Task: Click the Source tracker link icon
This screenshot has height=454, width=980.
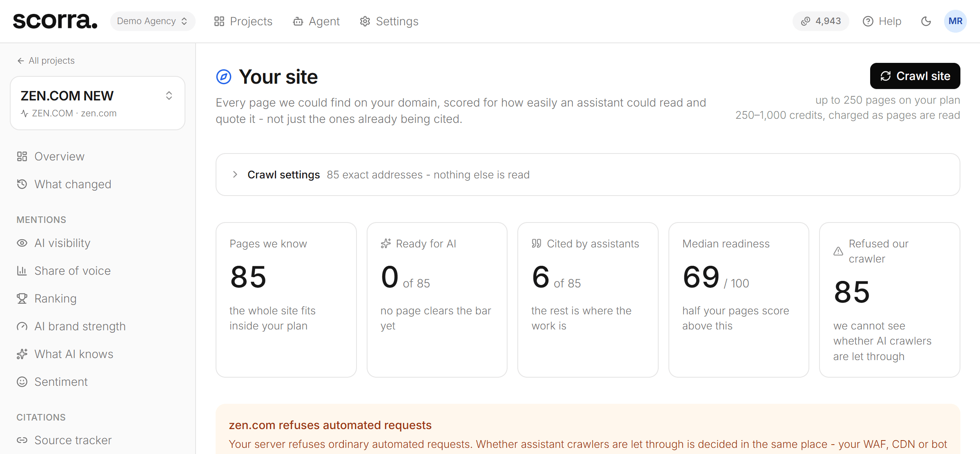Action: point(22,440)
